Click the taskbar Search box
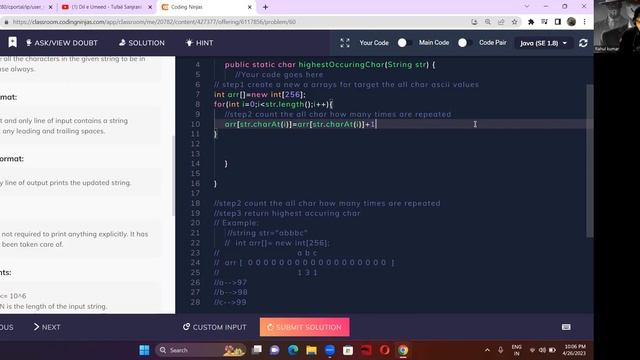The width and height of the screenshot is (640, 360). pyautogui.click(x=200, y=350)
